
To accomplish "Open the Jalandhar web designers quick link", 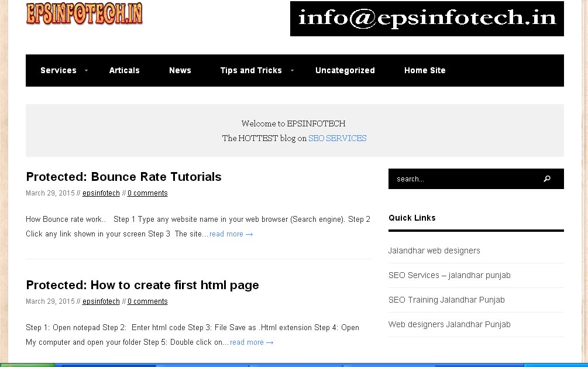I will click(x=434, y=250).
